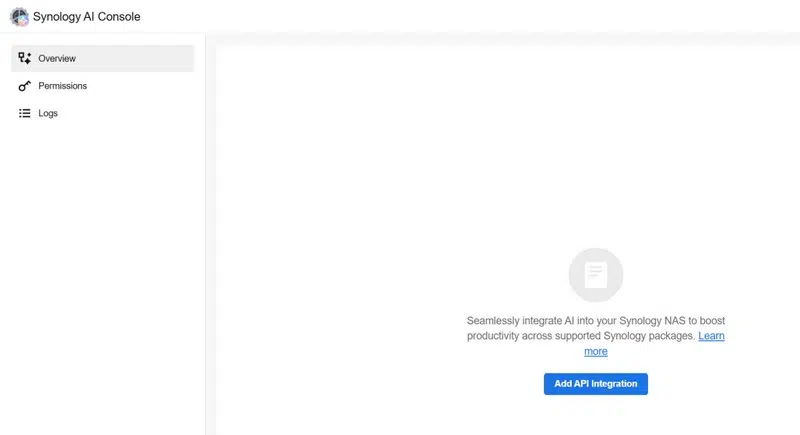The height and width of the screenshot is (435, 800).
Task: Click the gray document placeholder icon
Action: coord(596,275)
